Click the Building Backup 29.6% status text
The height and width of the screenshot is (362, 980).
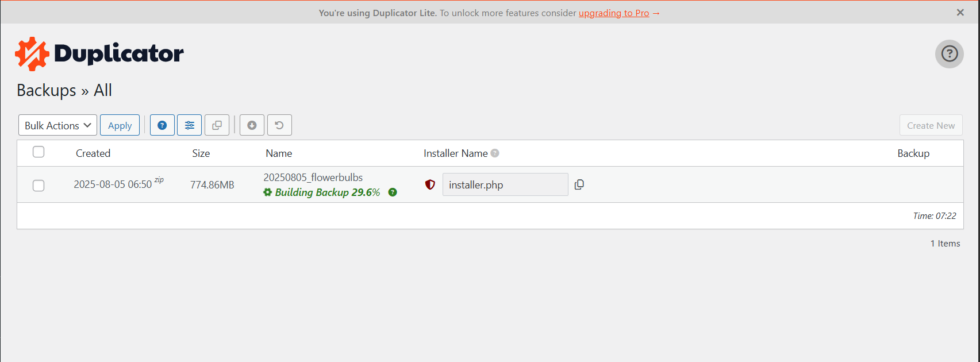tap(328, 192)
